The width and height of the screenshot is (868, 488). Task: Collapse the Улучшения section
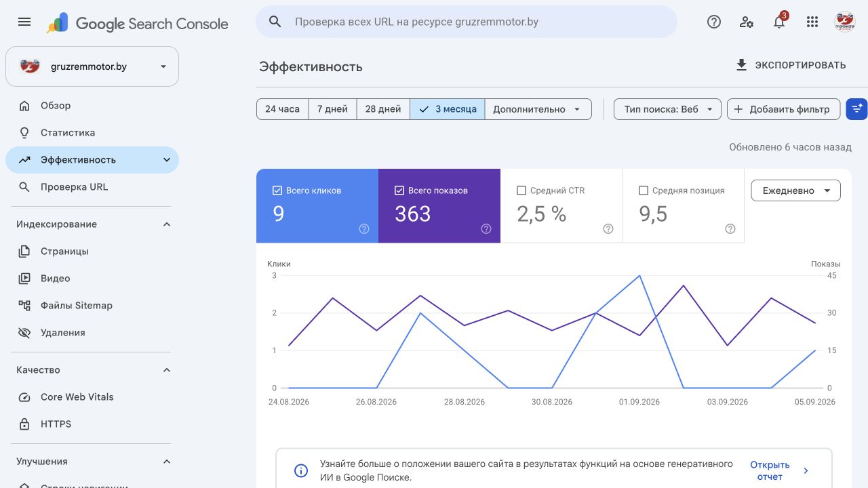(167, 462)
